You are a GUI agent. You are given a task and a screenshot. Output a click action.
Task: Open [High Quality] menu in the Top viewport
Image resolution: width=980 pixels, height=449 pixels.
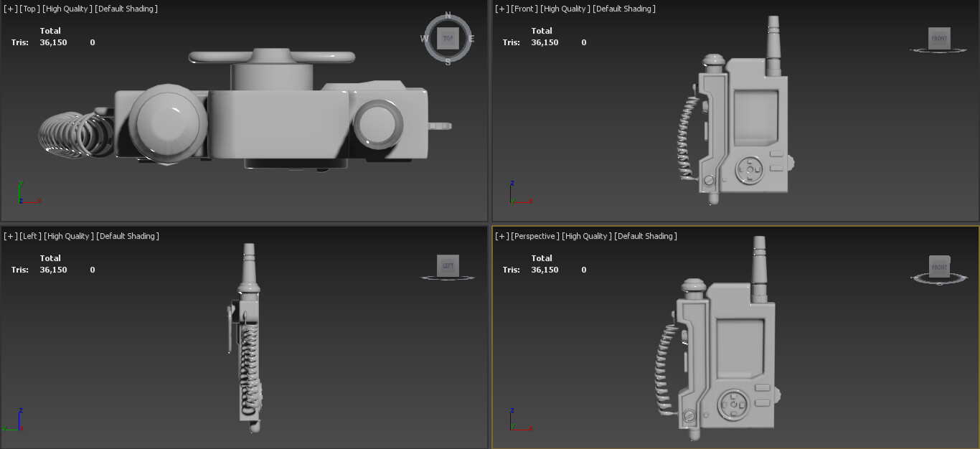click(x=66, y=9)
